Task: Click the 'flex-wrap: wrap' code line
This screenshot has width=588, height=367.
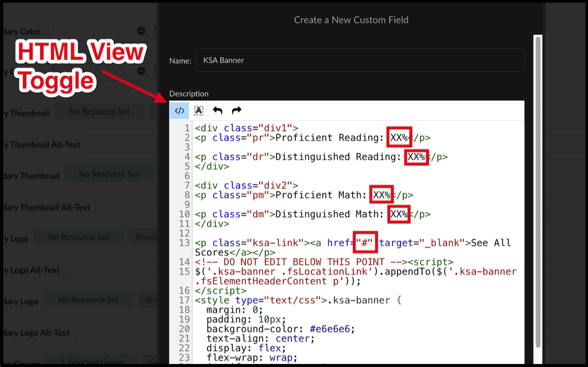Action: coord(252,358)
